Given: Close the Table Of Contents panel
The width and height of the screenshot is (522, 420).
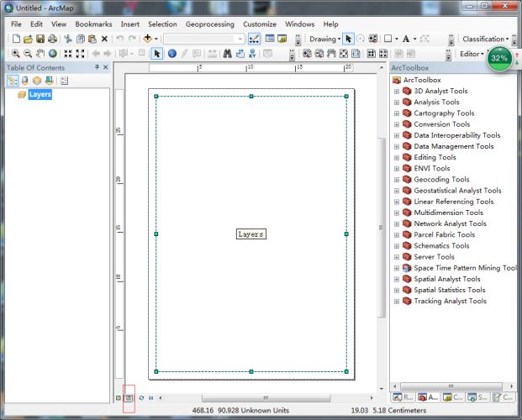Looking at the screenshot, I should [106, 67].
